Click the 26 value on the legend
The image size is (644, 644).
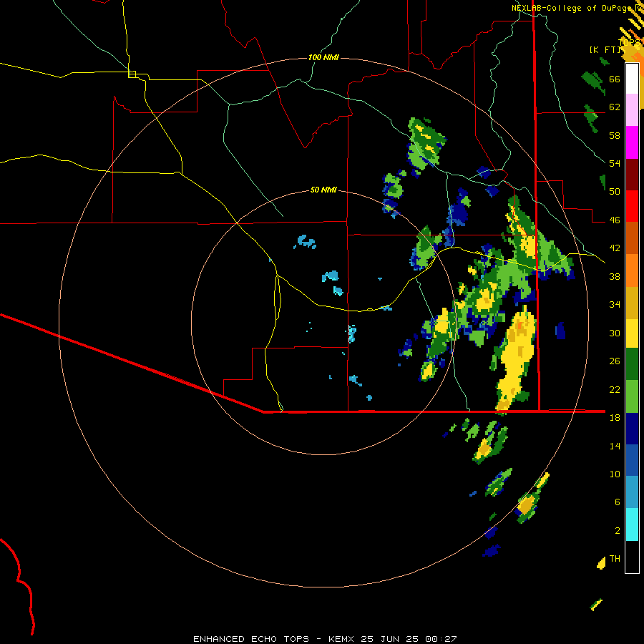pos(615,361)
